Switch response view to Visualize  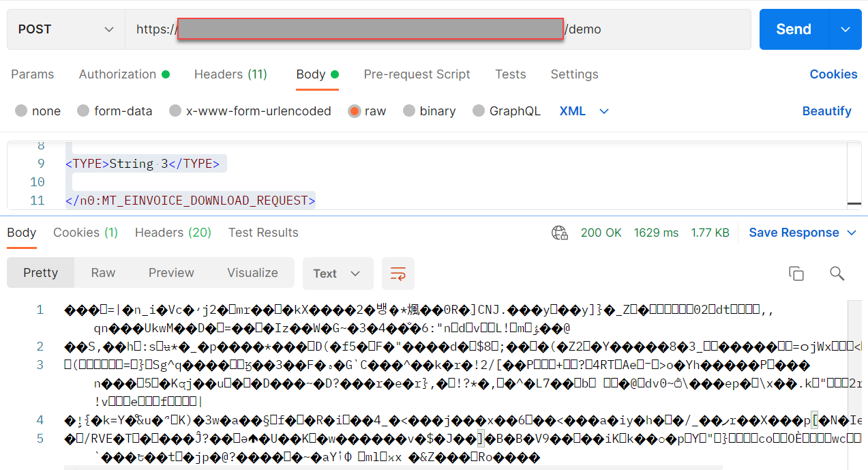click(x=252, y=273)
